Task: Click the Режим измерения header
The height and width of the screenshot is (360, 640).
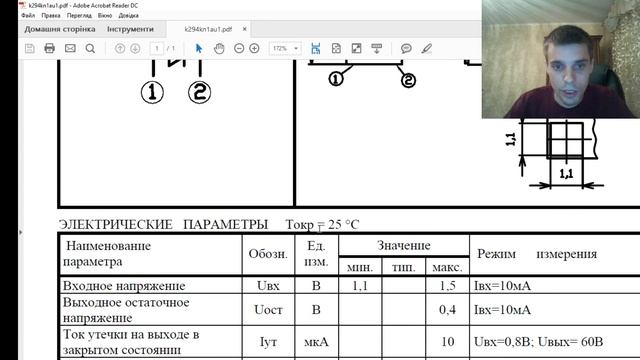Action: [537, 254]
